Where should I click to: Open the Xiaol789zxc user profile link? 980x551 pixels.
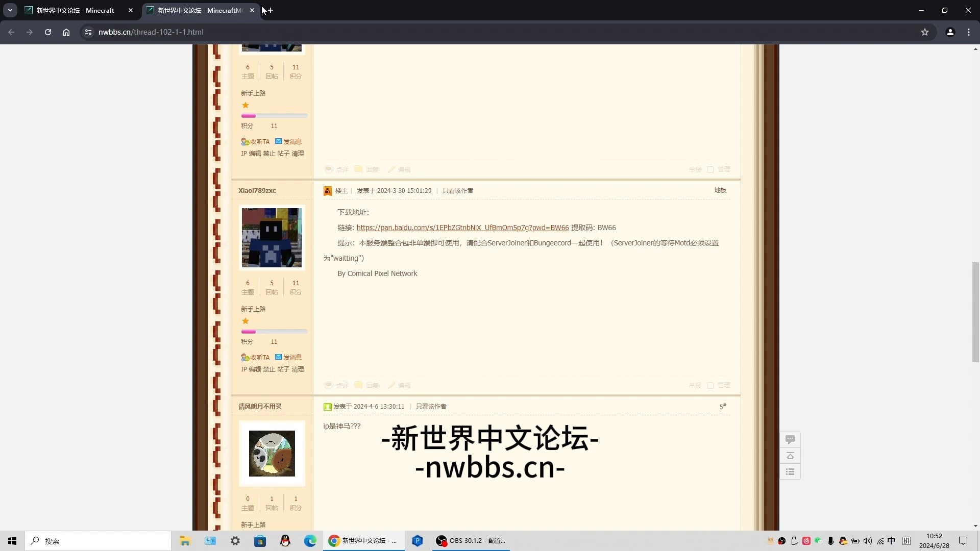coord(257,190)
